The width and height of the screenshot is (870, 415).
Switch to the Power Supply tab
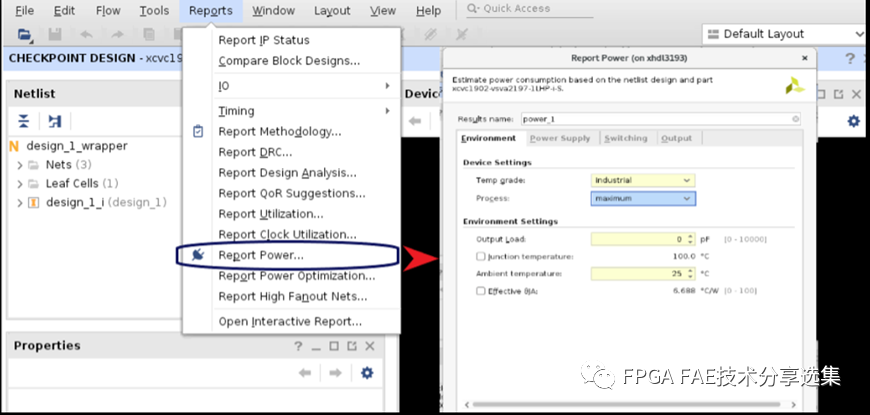pos(560,138)
